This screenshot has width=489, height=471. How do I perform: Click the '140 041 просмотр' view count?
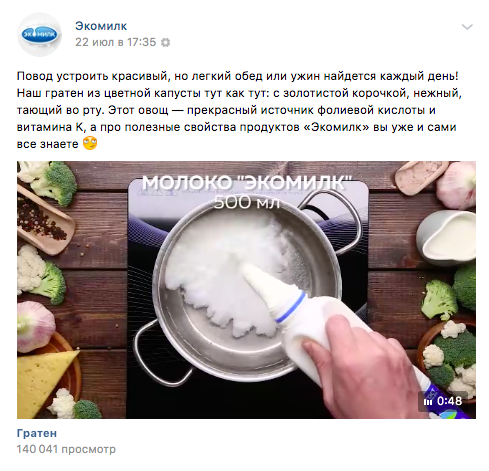point(66,449)
